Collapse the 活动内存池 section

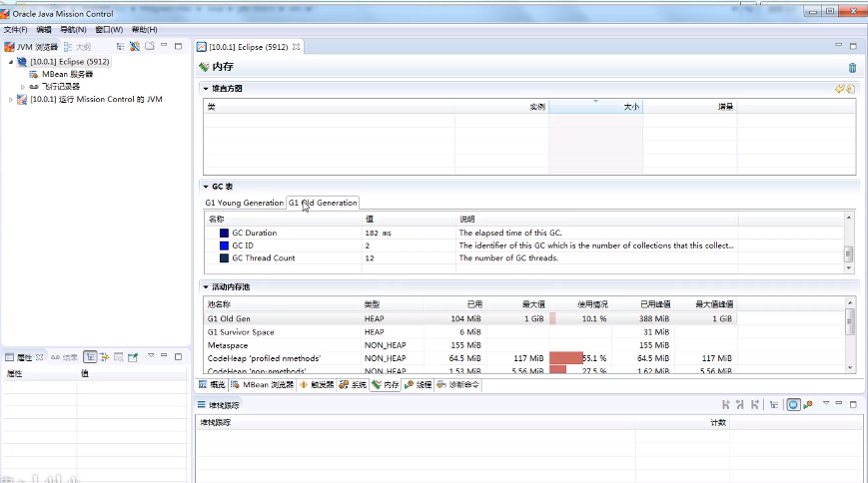206,286
